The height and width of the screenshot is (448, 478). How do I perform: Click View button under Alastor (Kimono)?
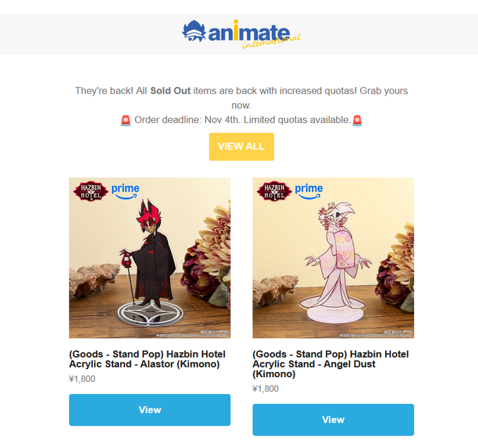pyautogui.click(x=150, y=410)
